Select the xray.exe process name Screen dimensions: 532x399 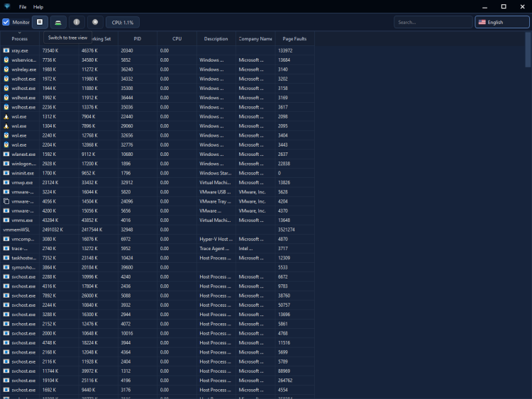pyautogui.click(x=20, y=50)
